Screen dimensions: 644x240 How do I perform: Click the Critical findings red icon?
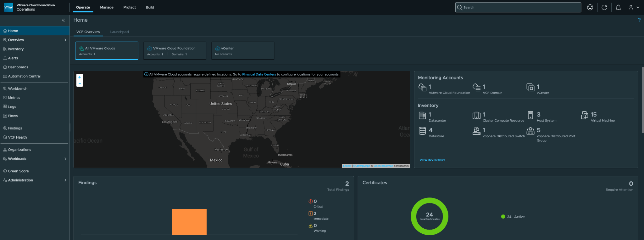coord(311,201)
